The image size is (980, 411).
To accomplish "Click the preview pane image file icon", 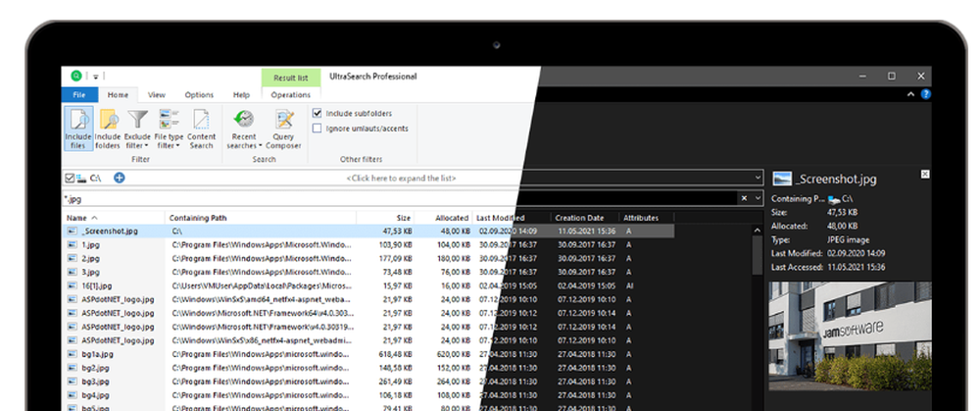I will point(782,179).
